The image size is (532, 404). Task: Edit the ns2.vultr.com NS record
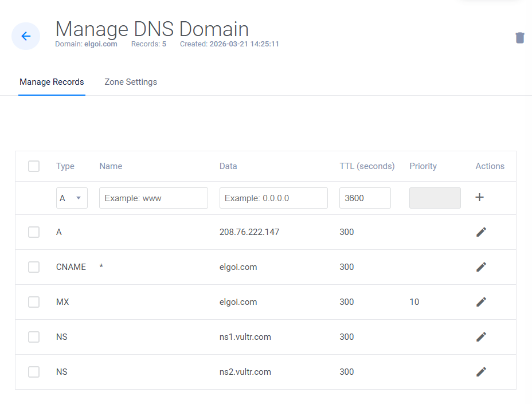click(x=481, y=372)
